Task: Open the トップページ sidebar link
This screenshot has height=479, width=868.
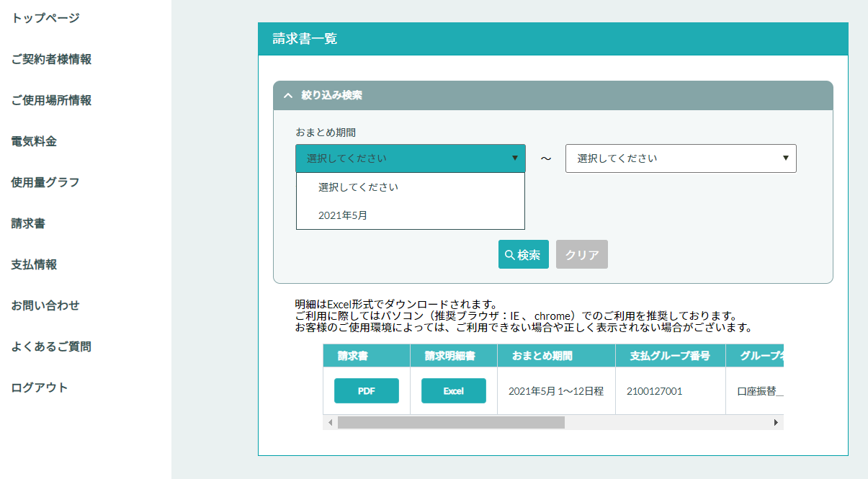Action: [45, 18]
